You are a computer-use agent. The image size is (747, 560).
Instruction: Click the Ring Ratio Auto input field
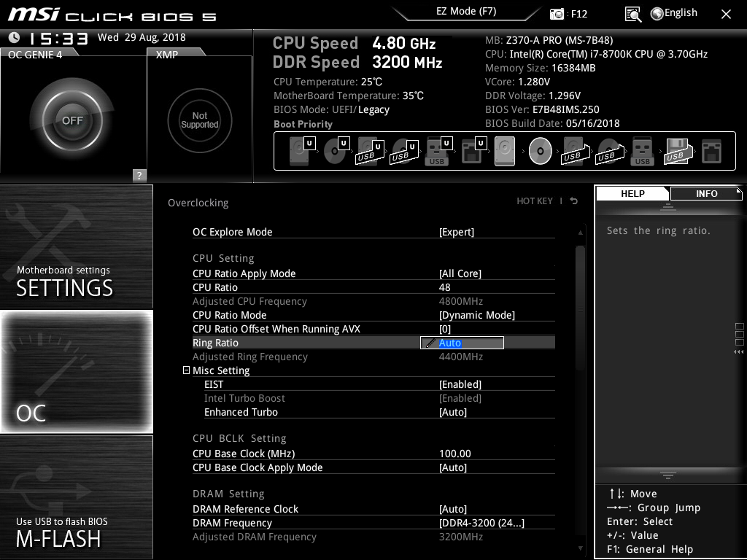tap(462, 343)
